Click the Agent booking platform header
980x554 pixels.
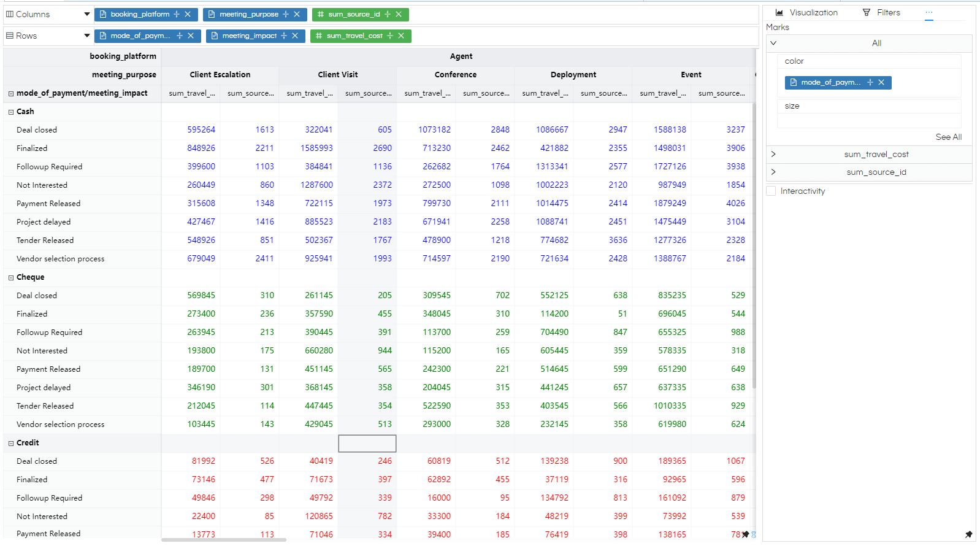(461, 56)
